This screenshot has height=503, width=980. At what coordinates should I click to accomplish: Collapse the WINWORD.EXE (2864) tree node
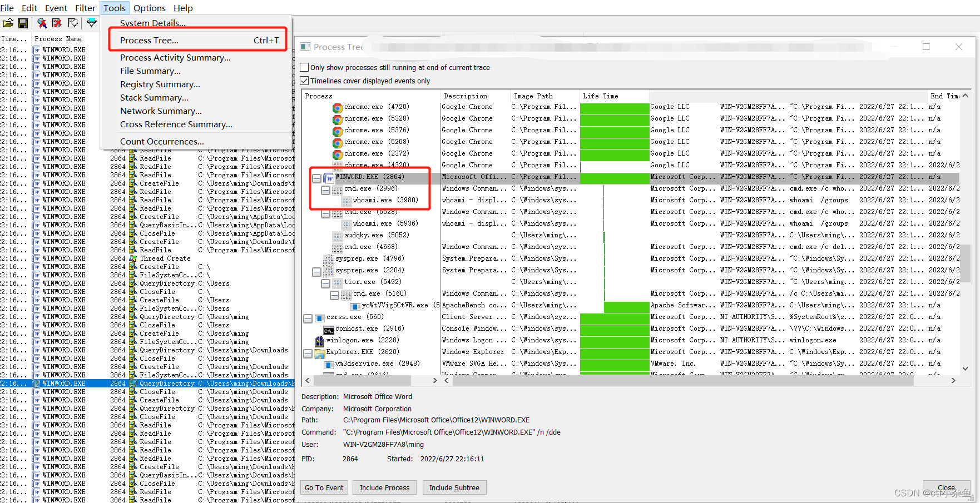click(316, 178)
